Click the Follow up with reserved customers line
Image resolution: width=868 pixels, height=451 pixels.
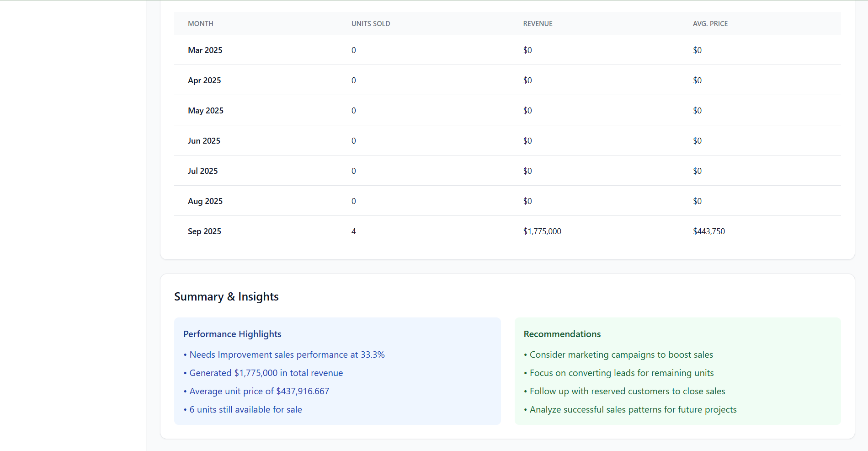(627, 392)
